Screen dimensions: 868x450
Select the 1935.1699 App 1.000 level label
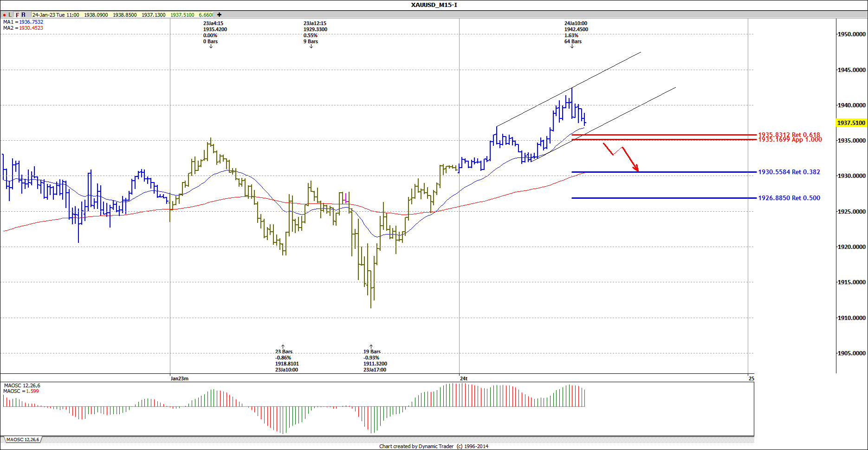point(790,139)
